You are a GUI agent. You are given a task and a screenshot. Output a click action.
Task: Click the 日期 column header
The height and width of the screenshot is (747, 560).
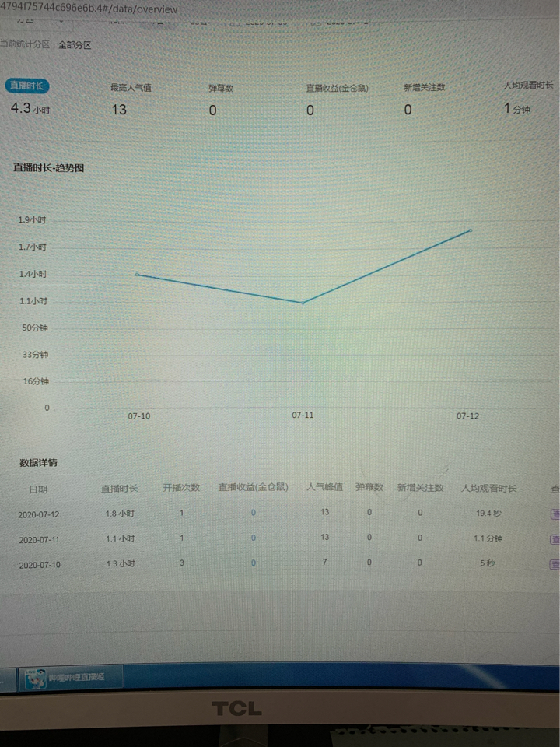[x=38, y=489]
